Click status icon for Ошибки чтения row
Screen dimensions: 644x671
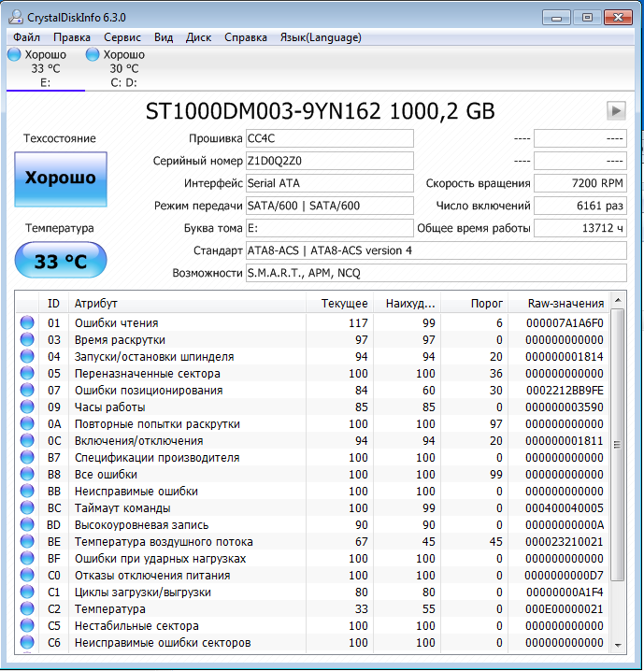27,322
